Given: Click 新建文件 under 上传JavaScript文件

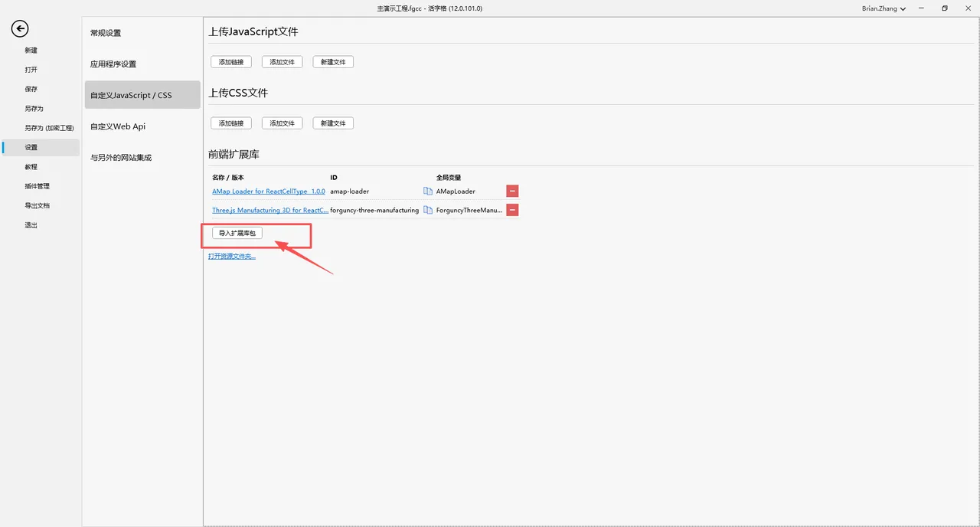Looking at the screenshot, I should (333, 62).
